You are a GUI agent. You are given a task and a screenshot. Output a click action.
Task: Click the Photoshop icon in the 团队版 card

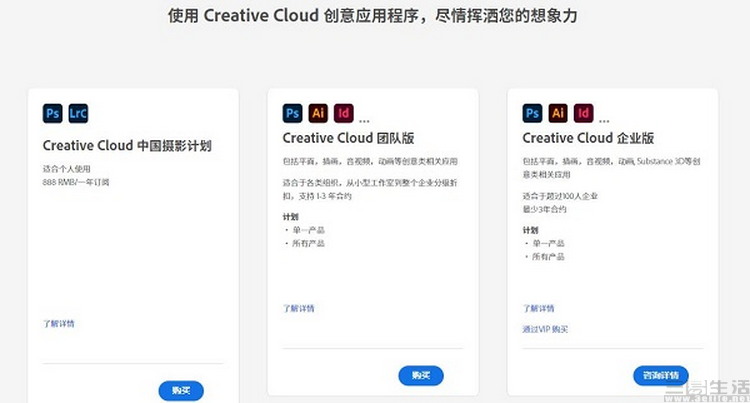tap(292, 113)
